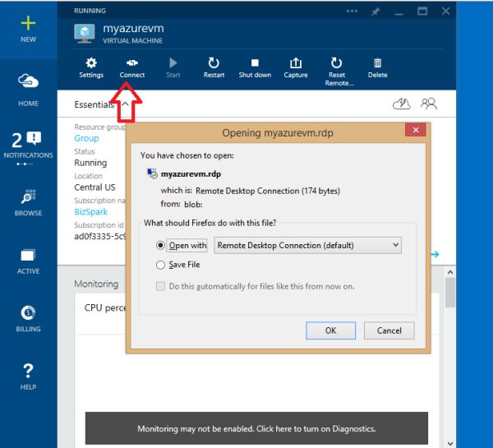Select the Save File radio option
Viewport: 493px width, 448px height.
[160, 265]
